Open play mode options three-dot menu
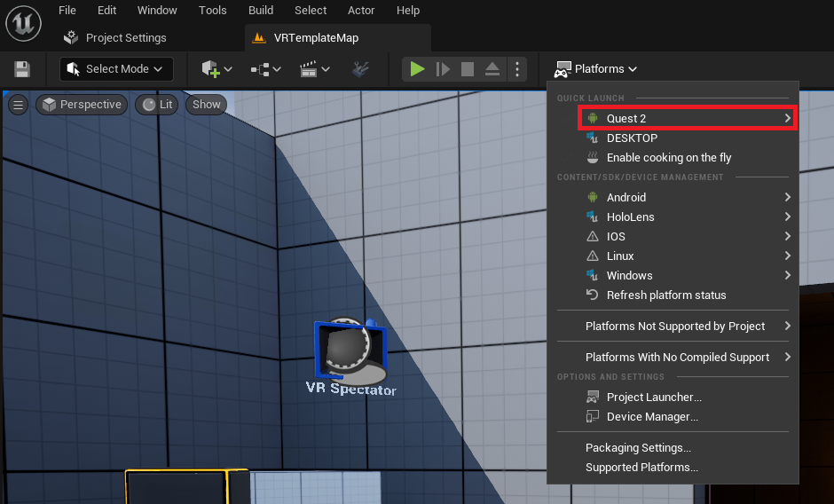Viewport: 834px width, 504px height. (517, 69)
